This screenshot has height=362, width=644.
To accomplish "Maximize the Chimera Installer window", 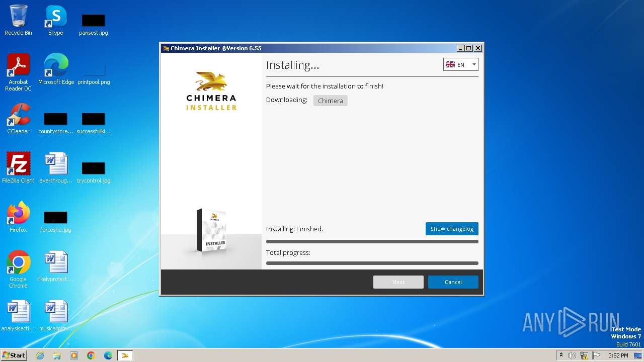I will pyautogui.click(x=469, y=48).
